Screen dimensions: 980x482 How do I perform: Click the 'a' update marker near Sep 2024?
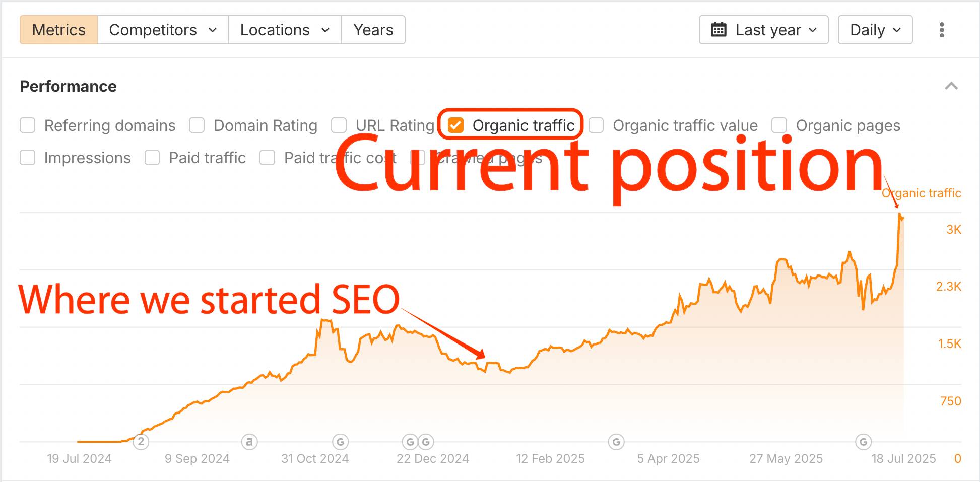[x=249, y=442]
